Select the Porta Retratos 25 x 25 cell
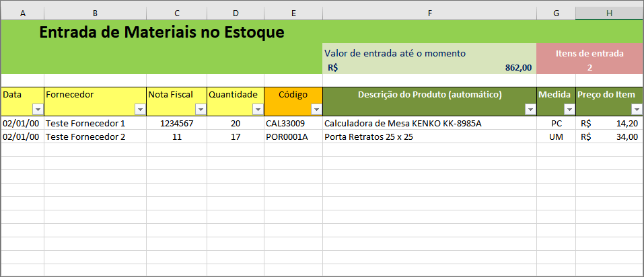This screenshot has height=277, width=644. (x=429, y=136)
